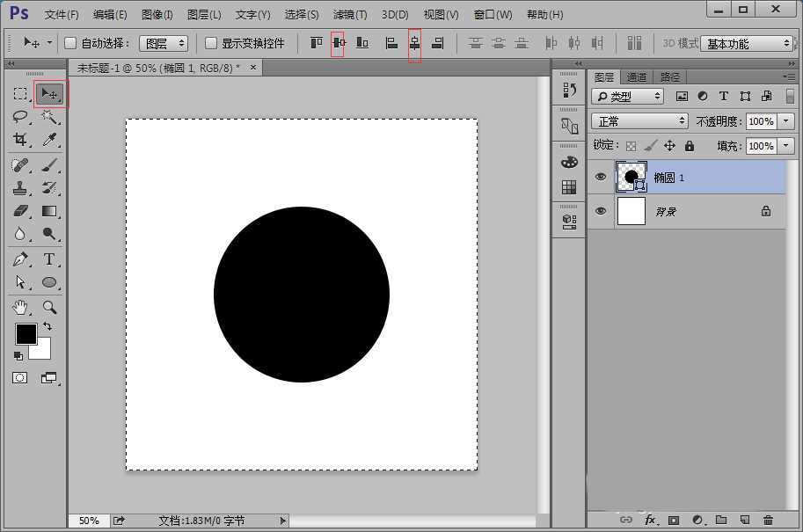Click the foreground color swatch
Screen dimensions: 803x532
click(26, 334)
